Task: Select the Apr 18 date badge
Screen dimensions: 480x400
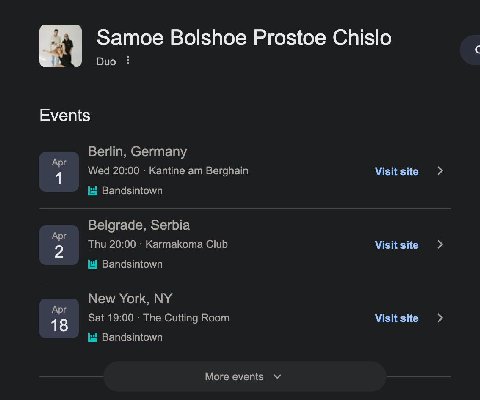Action: 59,319
